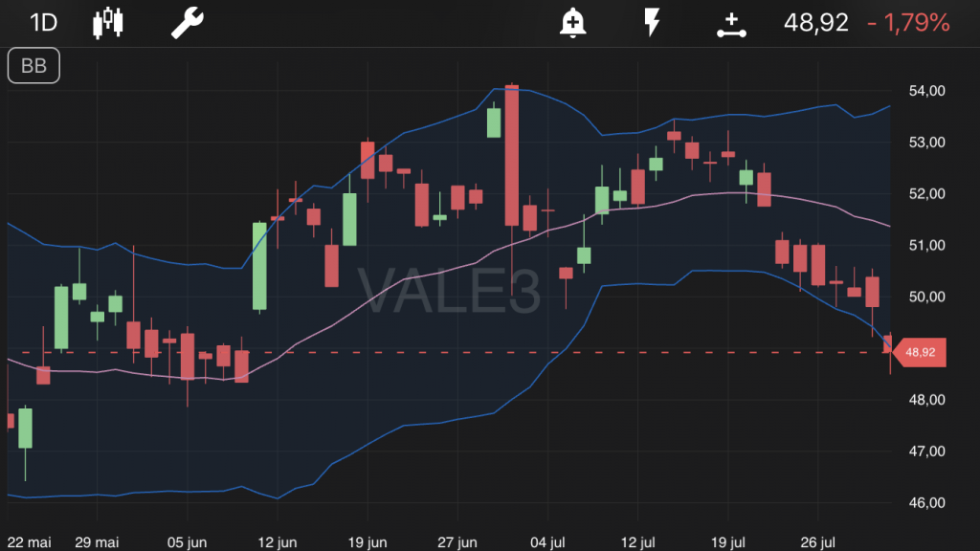Viewport: 980px width, 551px height.
Task: Tap the 19 jul date label
Action: [x=727, y=542]
